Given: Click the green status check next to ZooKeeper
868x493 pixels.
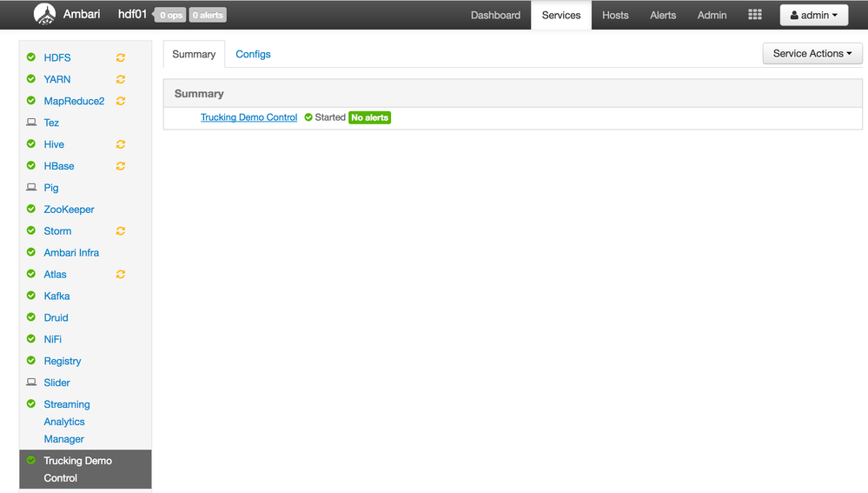Looking at the screenshot, I should 31,209.
